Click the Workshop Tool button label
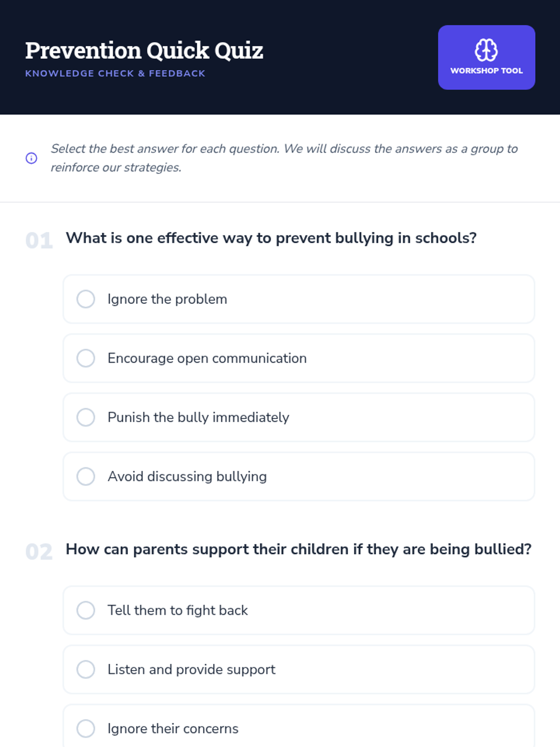This screenshot has width=560, height=747. 486,71
